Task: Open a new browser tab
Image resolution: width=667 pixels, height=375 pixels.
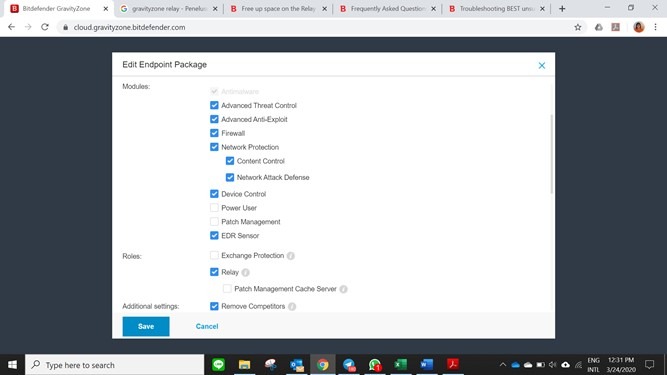Action: tap(562, 9)
